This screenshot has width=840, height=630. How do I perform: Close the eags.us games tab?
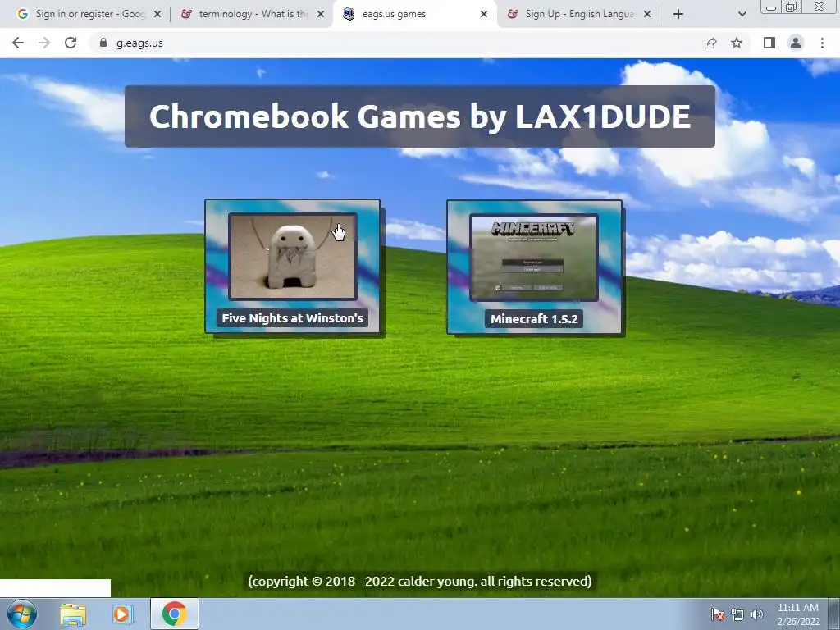tap(484, 15)
